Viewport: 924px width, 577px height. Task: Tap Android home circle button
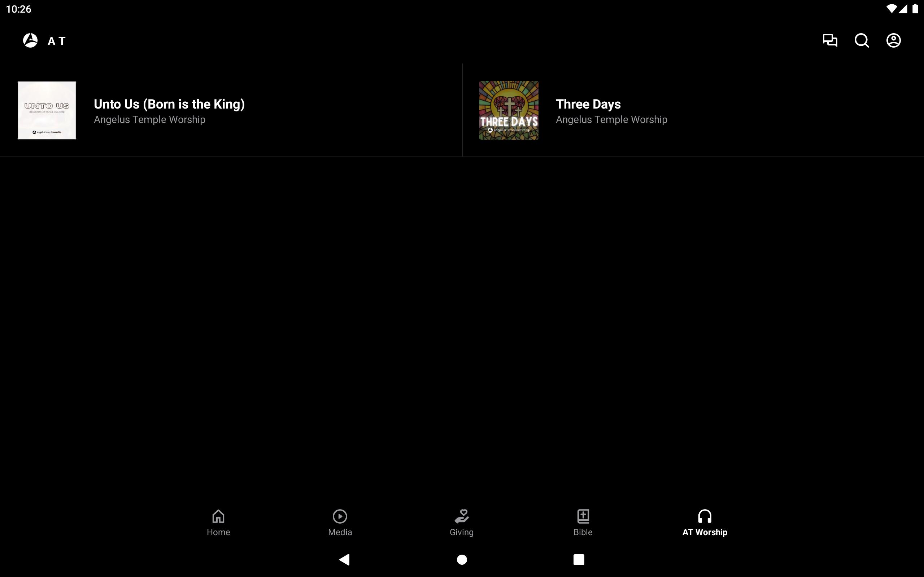point(462,559)
